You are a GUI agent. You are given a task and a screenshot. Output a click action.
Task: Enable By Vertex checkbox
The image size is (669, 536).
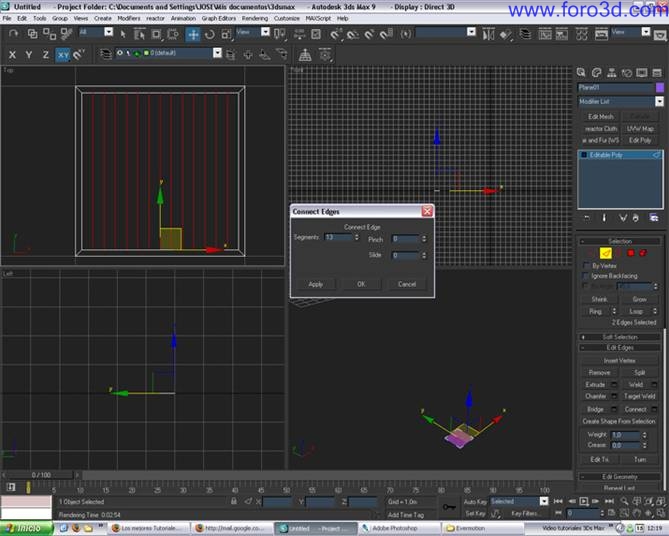(586, 266)
